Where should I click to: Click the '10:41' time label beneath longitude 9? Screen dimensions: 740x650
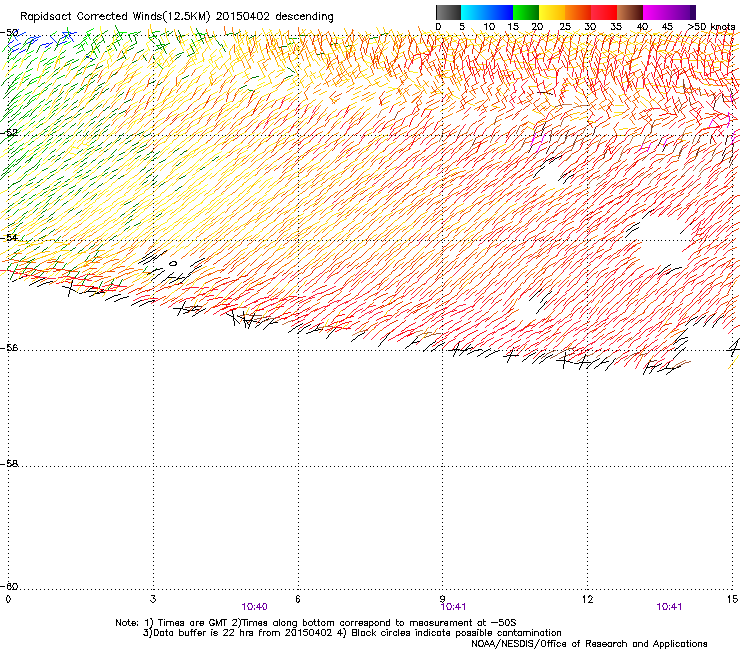[454, 607]
